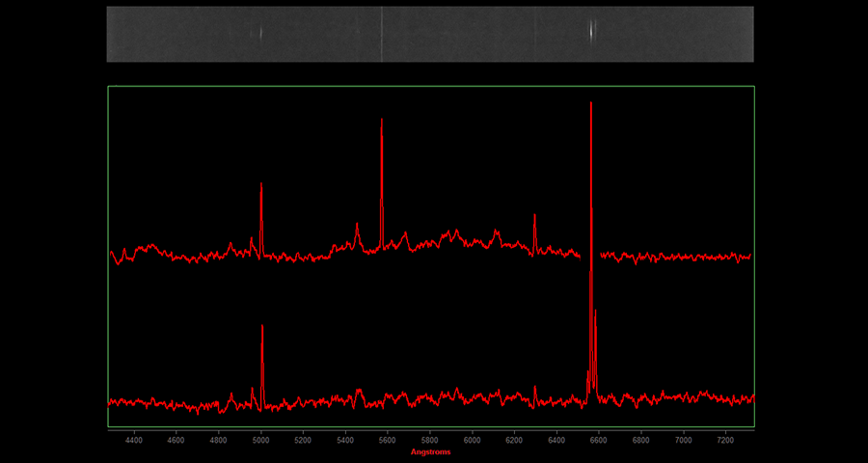Select the 6600 axis tick label
Screen dimensions: 868x463
pos(599,440)
